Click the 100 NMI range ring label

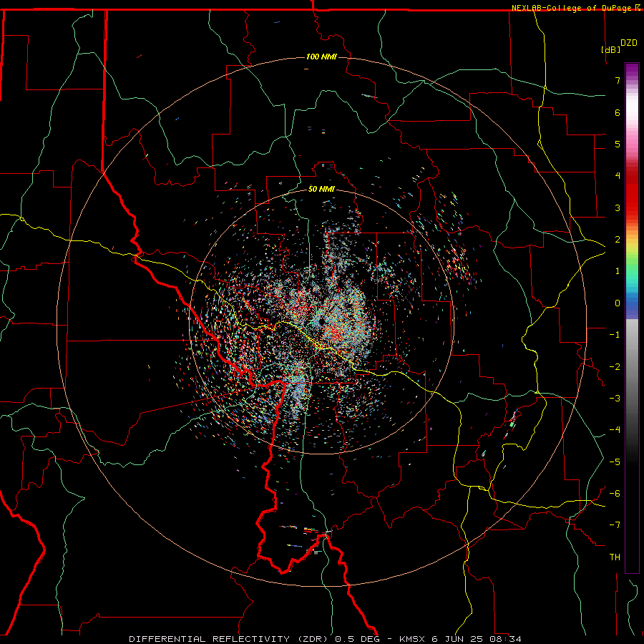(321, 57)
